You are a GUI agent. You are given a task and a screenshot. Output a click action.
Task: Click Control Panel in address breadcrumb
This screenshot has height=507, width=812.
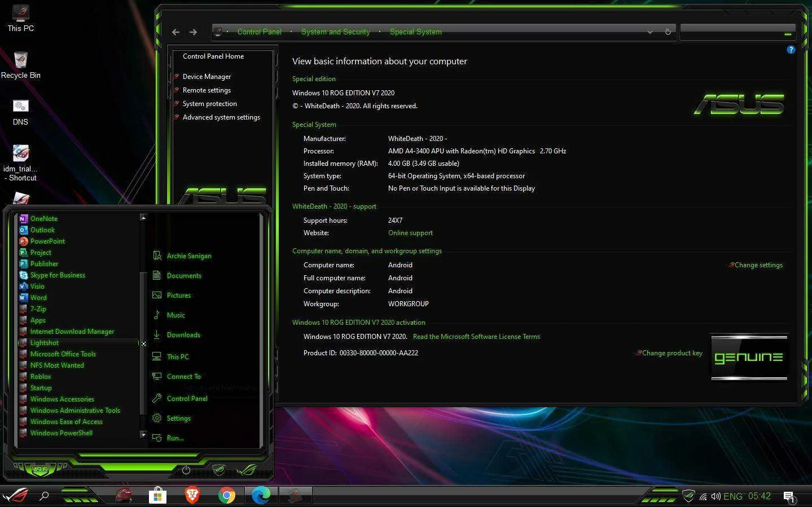[259, 32]
